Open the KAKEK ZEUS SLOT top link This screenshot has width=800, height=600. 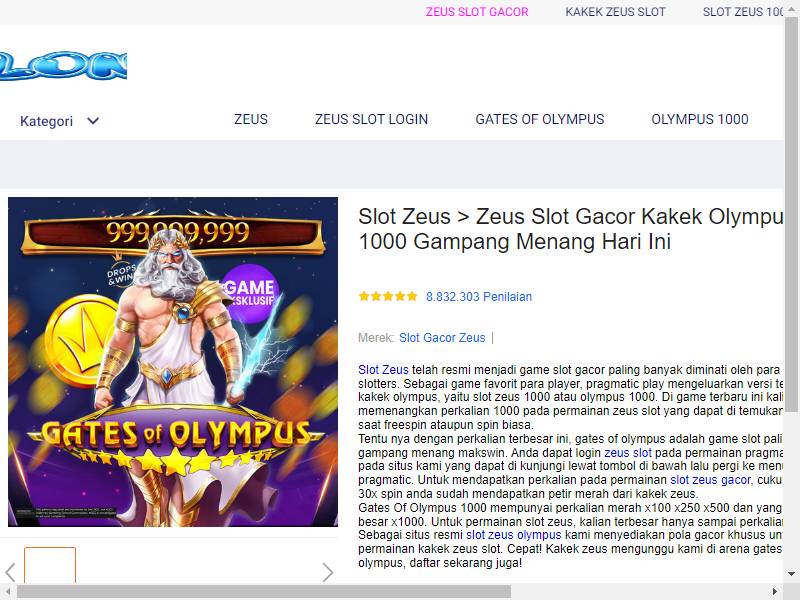pos(615,12)
